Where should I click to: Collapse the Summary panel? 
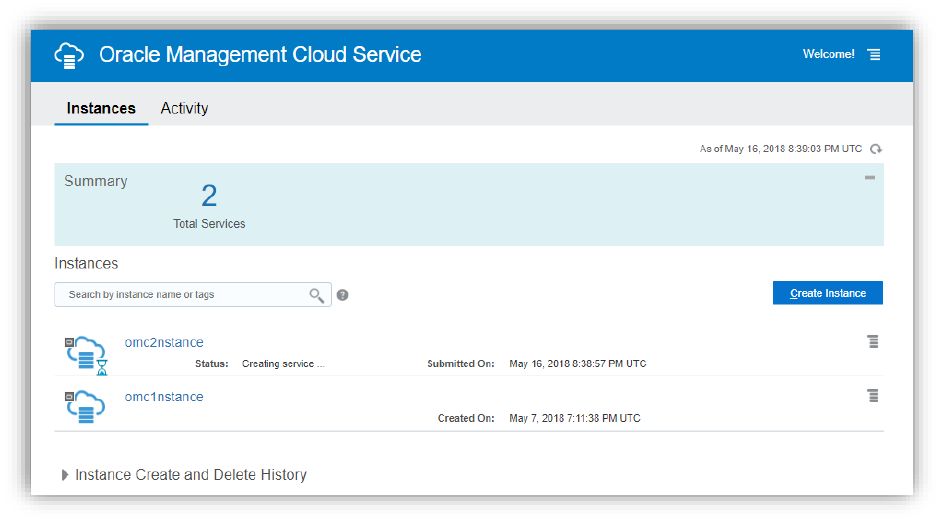[870, 178]
